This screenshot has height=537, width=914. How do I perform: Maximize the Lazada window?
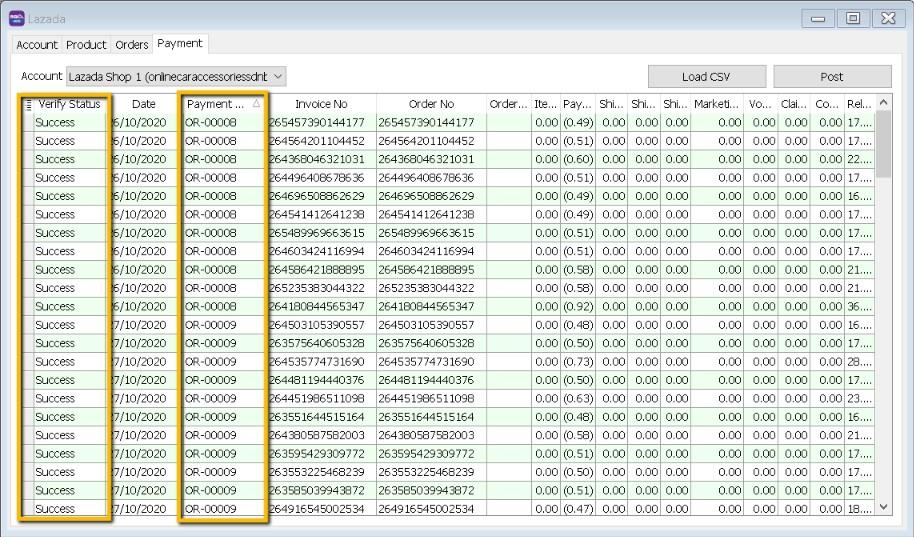853,19
